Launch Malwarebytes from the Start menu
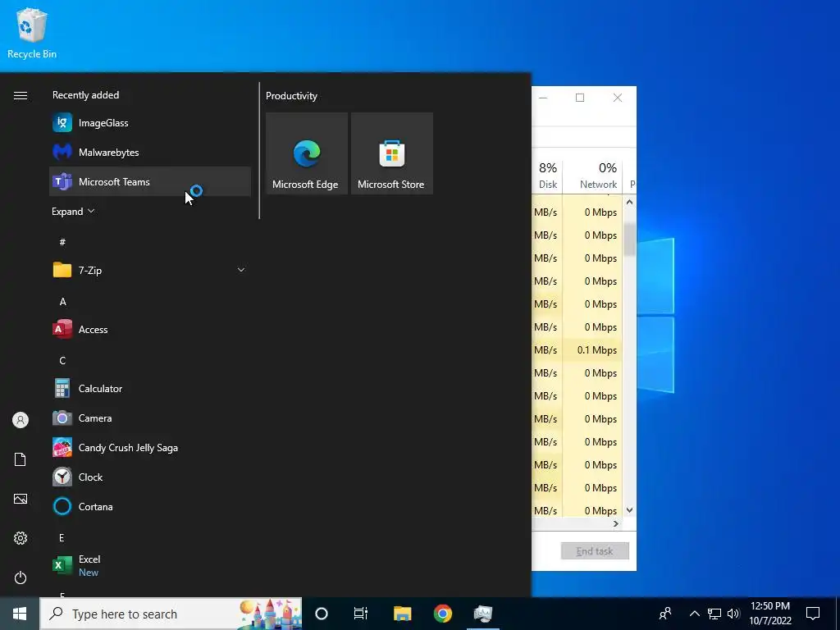Viewport: 840px width, 630px height. [x=150, y=152]
